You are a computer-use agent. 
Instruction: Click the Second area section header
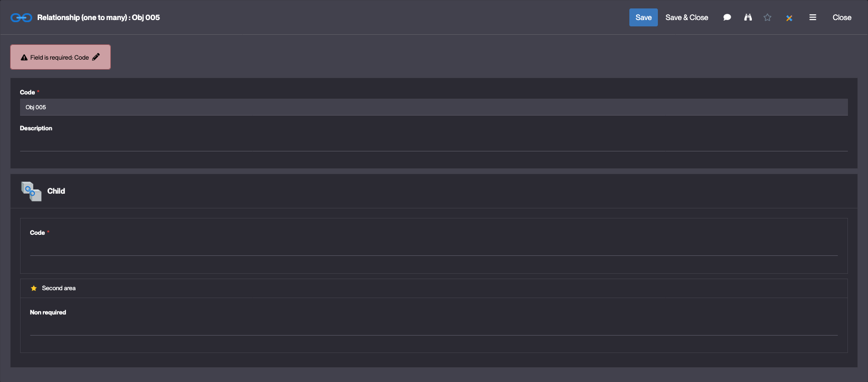click(59, 288)
